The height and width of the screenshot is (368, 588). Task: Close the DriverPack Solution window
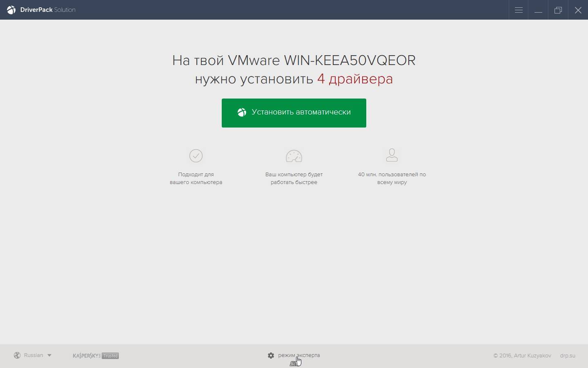pos(578,10)
